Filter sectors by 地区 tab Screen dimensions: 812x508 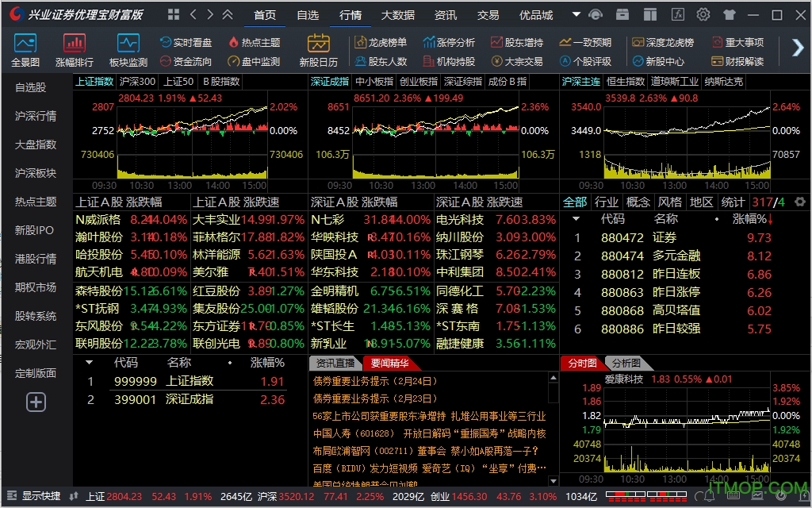click(701, 202)
